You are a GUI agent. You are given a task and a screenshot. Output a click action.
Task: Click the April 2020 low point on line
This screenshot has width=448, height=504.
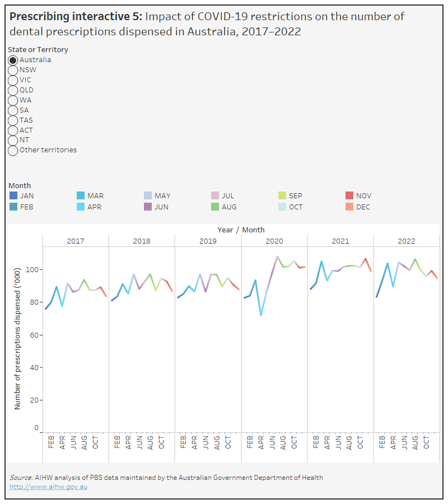[261, 315]
